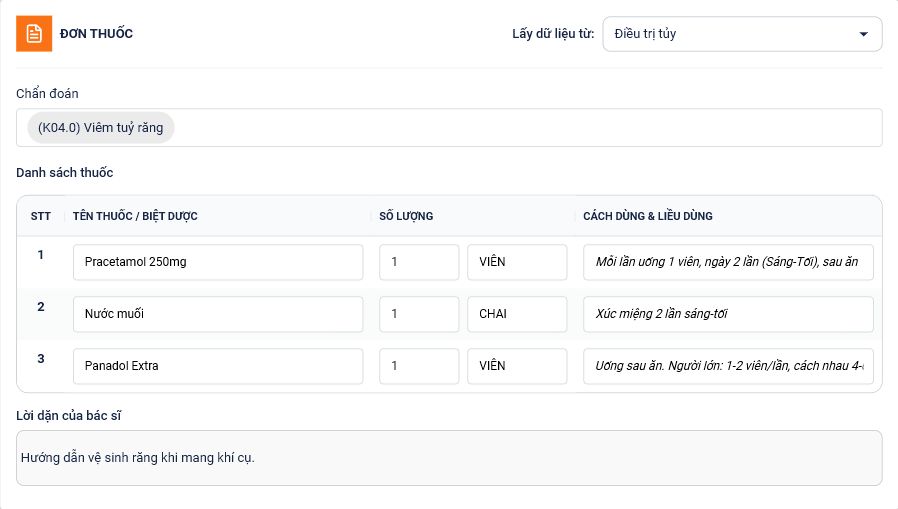Click inside the Chẩn đoán diagnosis field

(449, 128)
